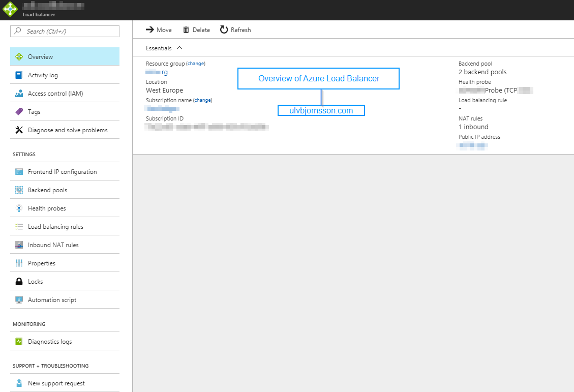
Task: Open the Locks menu item
Action: (65, 282)
